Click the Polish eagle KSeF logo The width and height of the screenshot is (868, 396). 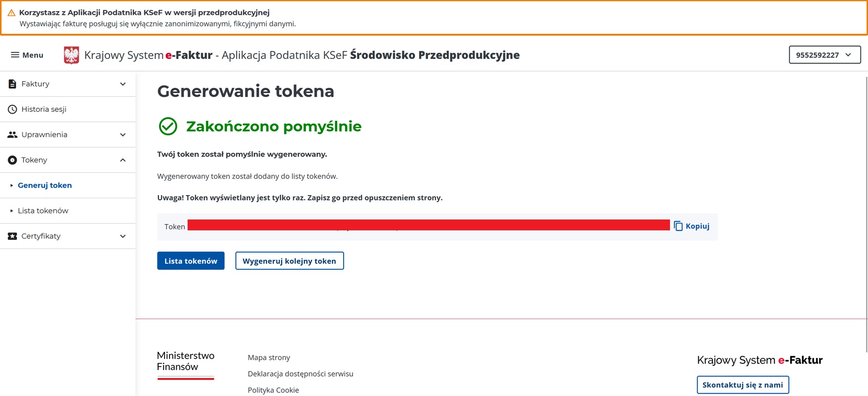pos(71,55)
